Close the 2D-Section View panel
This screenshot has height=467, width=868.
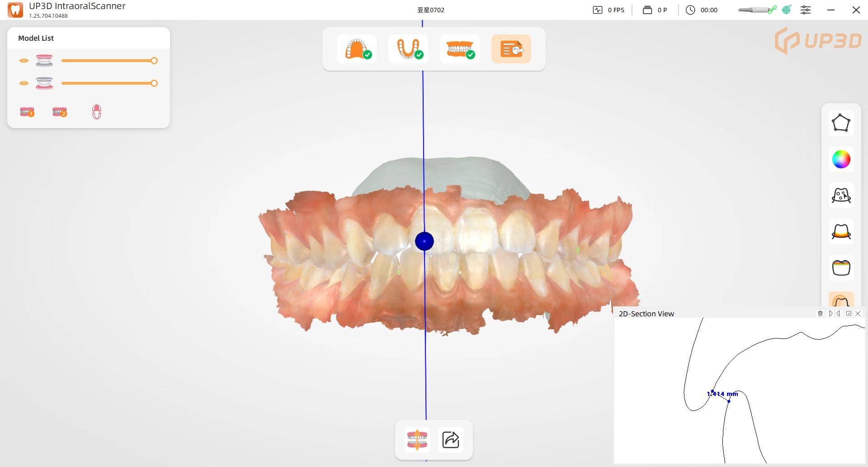[x=858, y=313]
